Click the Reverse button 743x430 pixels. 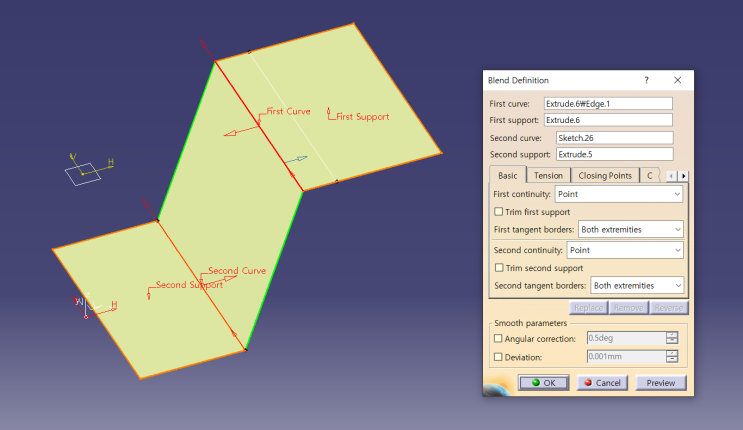(x=669, y=308)
